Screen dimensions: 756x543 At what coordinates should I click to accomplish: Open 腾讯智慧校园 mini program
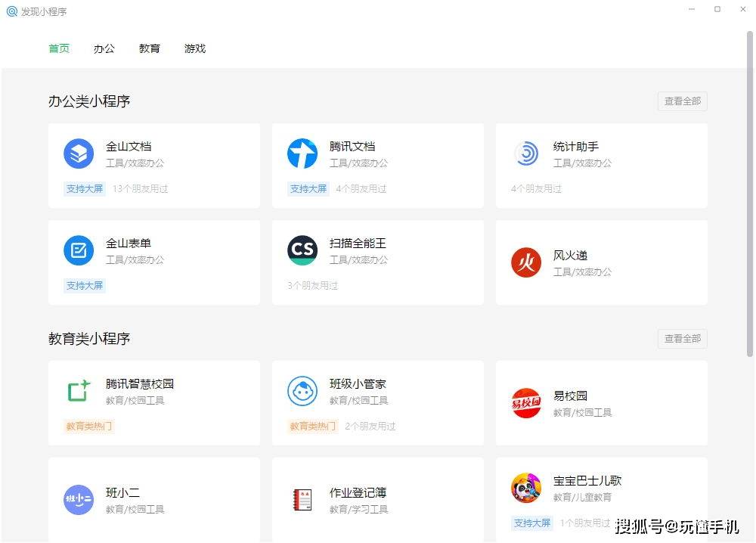coord(78,391)
